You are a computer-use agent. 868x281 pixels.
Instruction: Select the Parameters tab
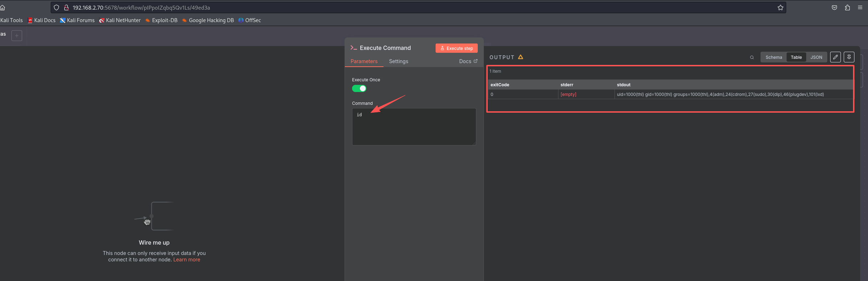(x=364, y=61)
